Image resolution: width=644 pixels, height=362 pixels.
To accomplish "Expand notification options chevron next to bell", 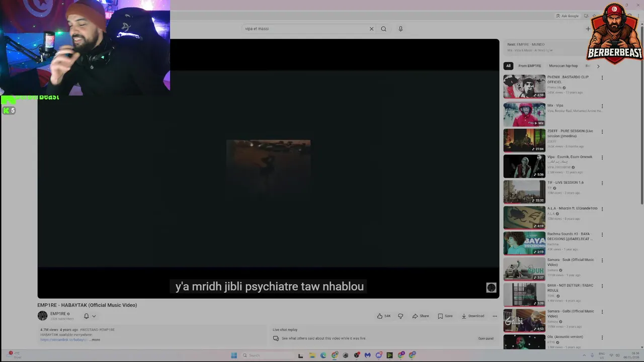I will [x=94, y=316].
